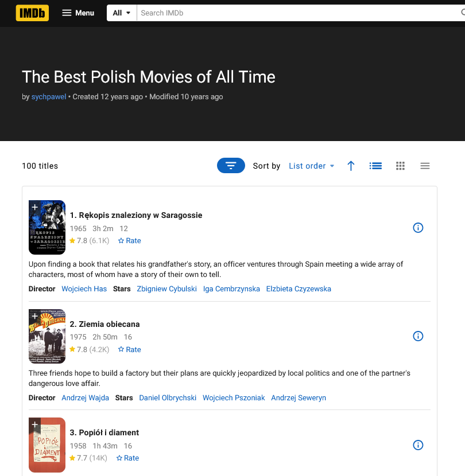This screenshot has height=476, width=465.
Task: Add Ziemia obiecana to watchlist
Action: tap(34, 316)
